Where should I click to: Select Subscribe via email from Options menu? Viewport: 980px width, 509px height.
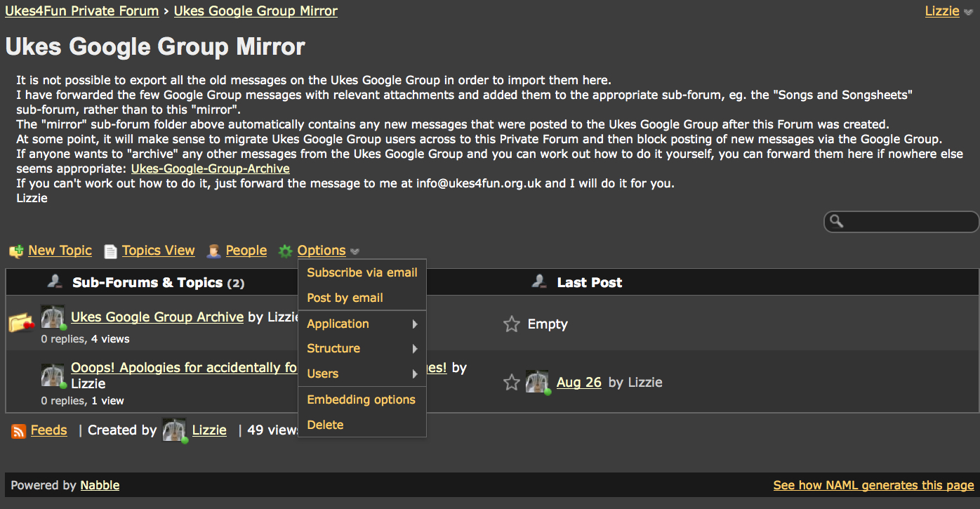[362, 272]
